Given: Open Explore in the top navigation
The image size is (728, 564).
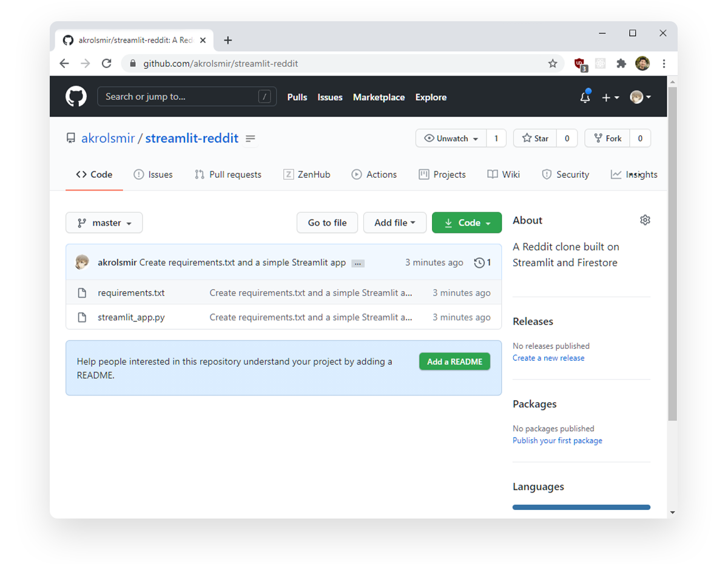Looking at the screenshot, I should pos(431,97).
